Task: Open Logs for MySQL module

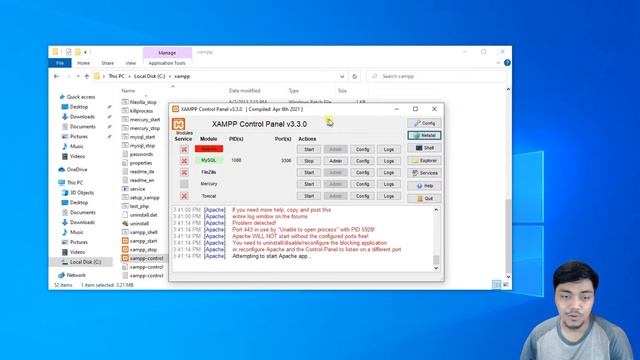Action: tap(389, 161)
